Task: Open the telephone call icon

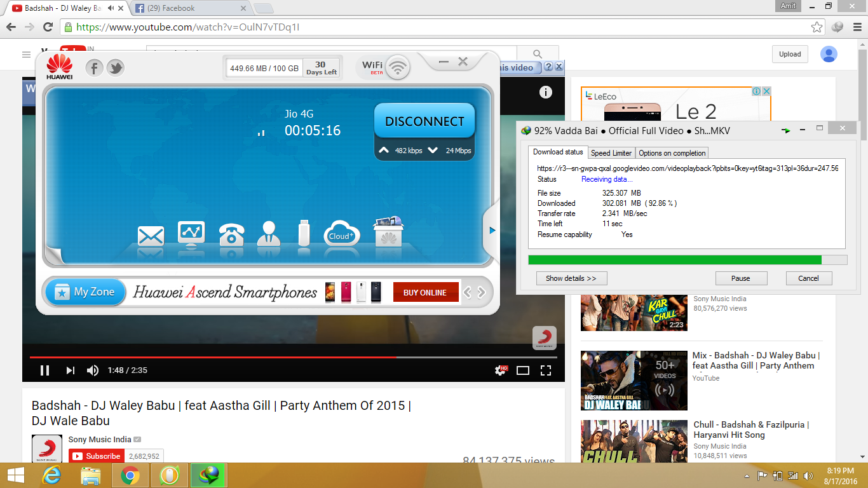Action: tap(231, 234)
